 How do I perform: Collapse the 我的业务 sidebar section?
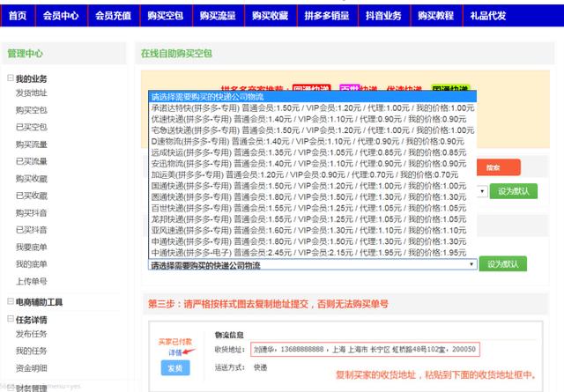[x=11, y=78]
